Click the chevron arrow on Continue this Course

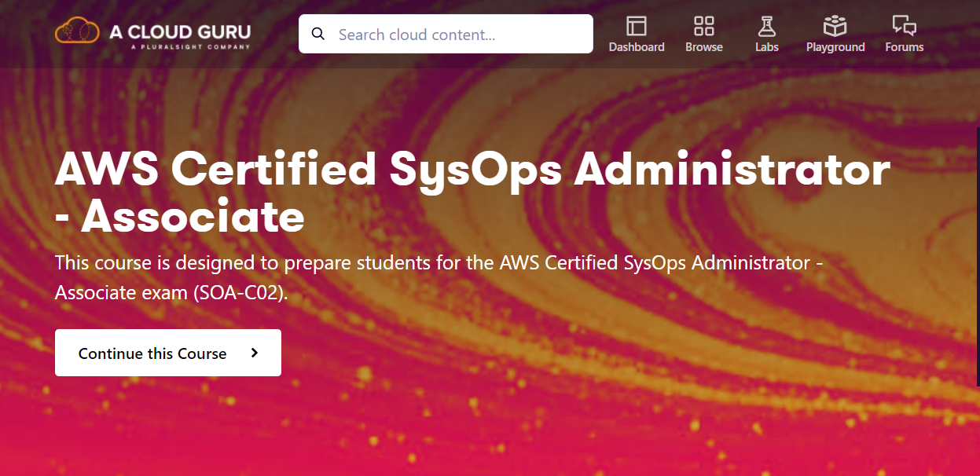tap(254, 353)
